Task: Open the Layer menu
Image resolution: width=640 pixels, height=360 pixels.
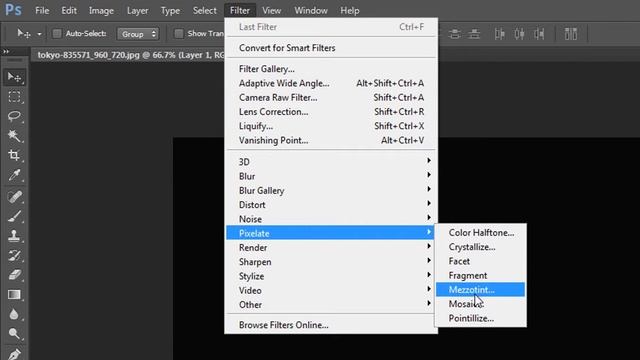Action: coord(138,11)
